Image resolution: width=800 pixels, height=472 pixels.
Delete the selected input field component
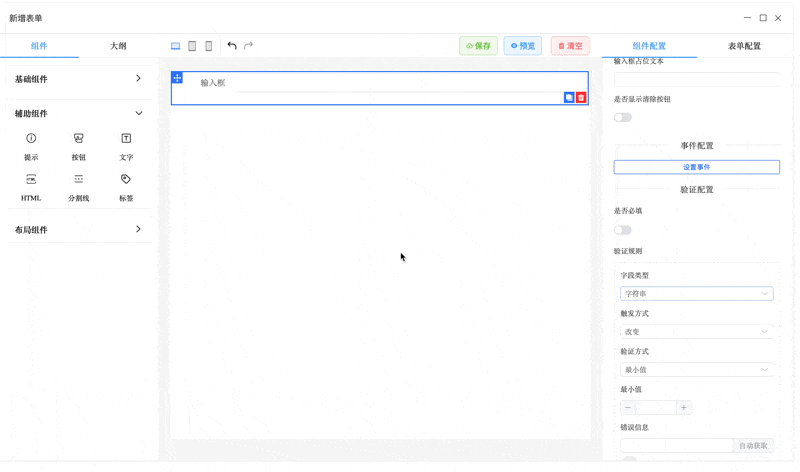click(x=581, y=98)
